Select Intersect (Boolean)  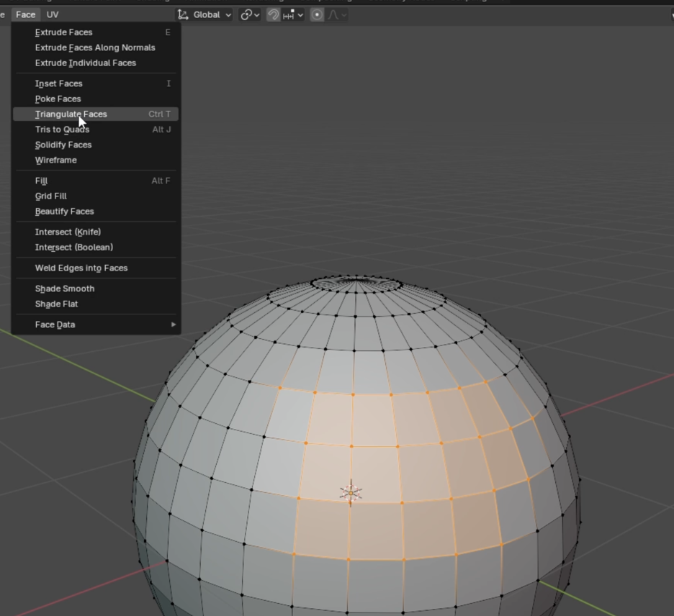click(96, 248)
